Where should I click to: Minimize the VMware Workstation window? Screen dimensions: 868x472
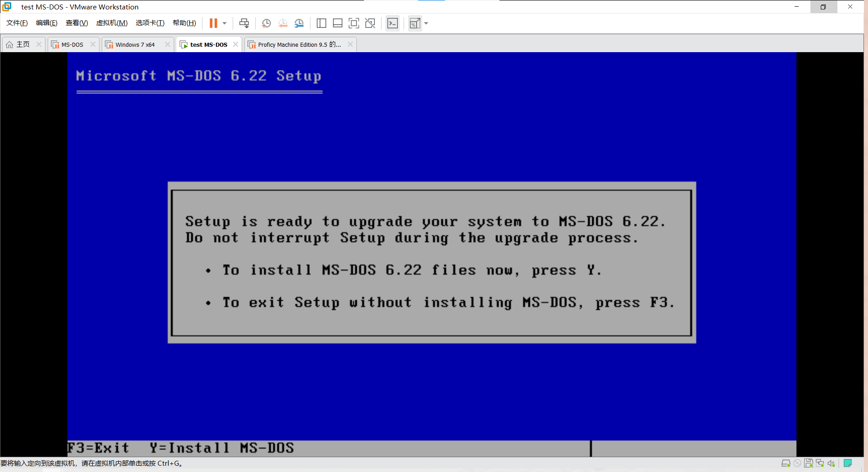tap(796, 7)
